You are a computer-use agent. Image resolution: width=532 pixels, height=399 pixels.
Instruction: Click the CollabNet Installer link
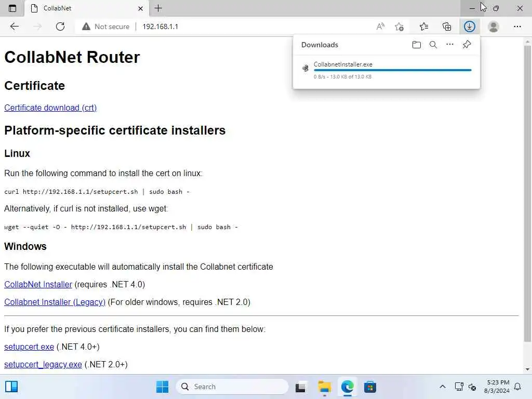click(38, 284)
